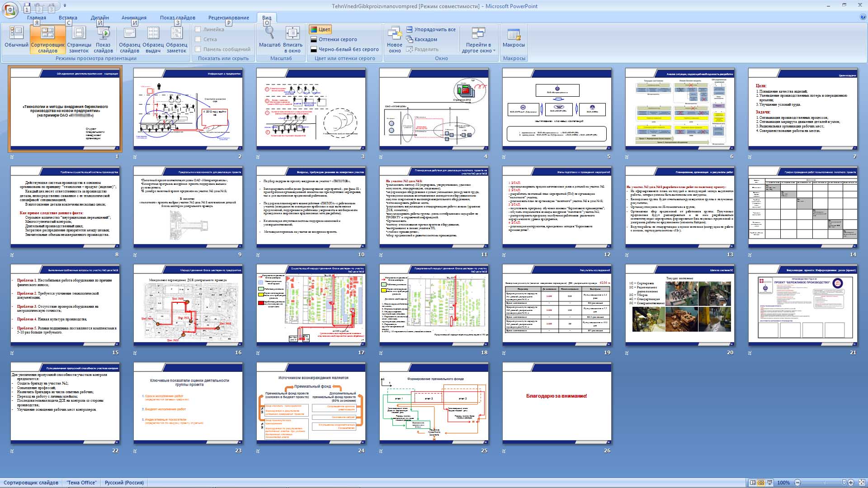This screenshot has height=488, width=868.
Task: Switch to Обычный (Normal) view
Action: pyautogui.click(x=16, y=38)
